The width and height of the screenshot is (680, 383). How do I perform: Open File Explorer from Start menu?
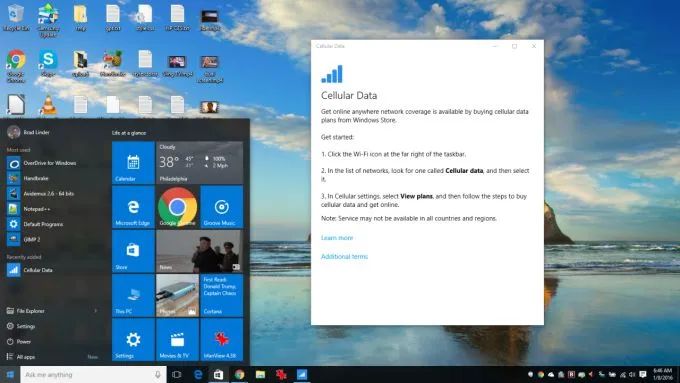26,311
